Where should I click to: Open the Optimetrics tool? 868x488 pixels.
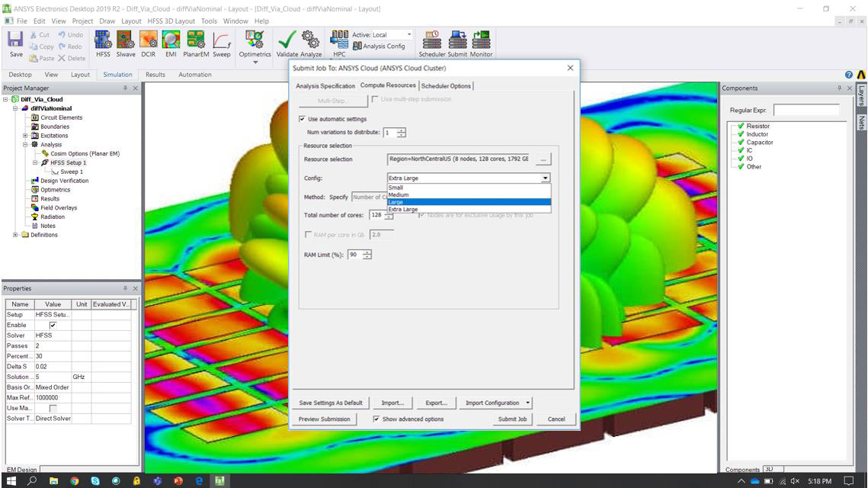coord(255,43)
